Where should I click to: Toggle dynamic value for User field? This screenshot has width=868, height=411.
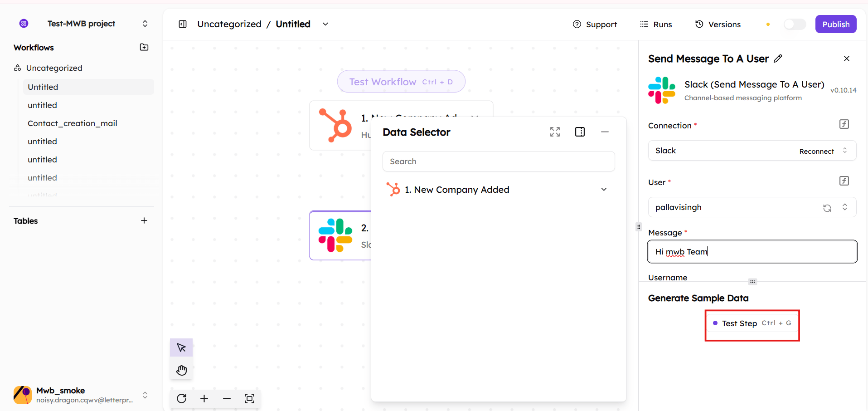844,181
